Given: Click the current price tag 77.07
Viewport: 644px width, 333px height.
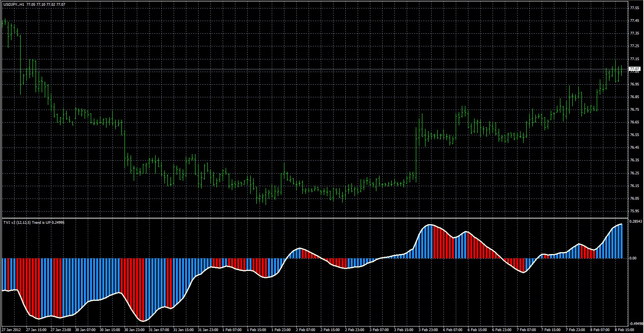Looking at the screenshot, I should 635,69.
